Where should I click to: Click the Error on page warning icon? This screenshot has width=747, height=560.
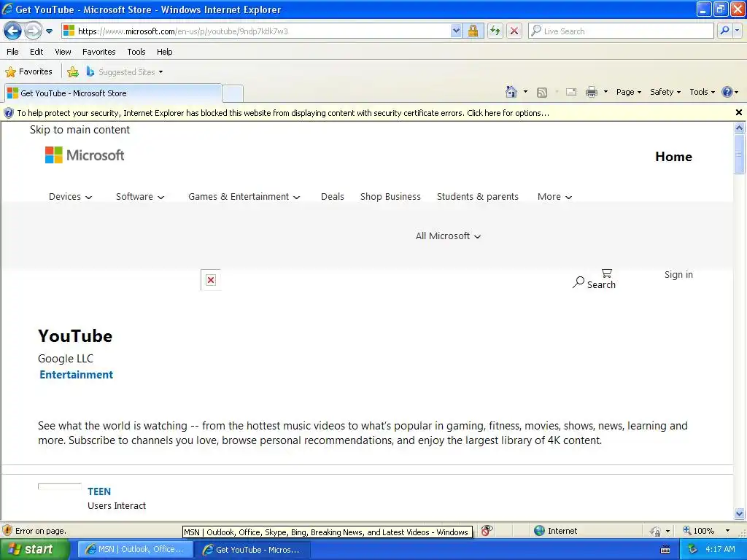[7, 531]
